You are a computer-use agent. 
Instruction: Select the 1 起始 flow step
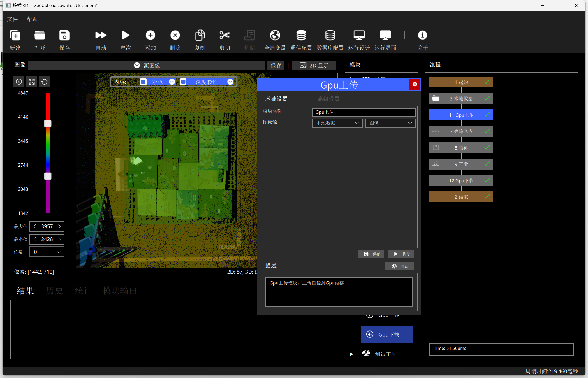click(x=461, y=82)
